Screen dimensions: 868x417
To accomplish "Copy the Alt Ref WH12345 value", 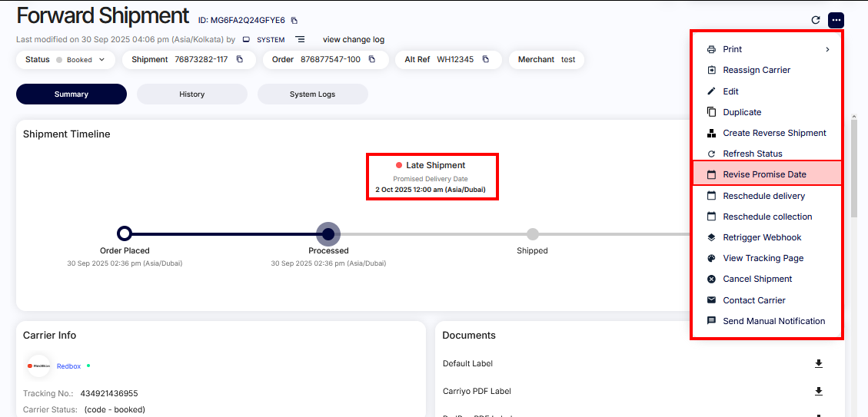I will click(486, 60).
